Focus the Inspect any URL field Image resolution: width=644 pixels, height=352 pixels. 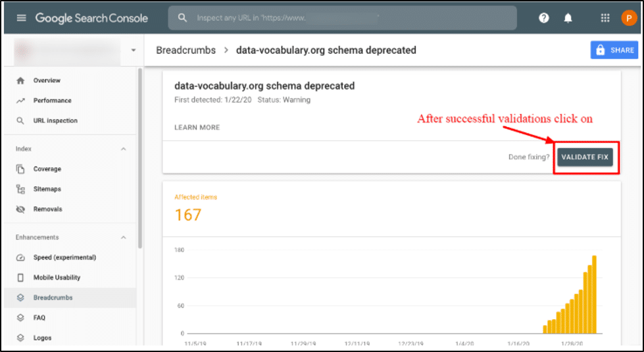[x=342, y=18]
